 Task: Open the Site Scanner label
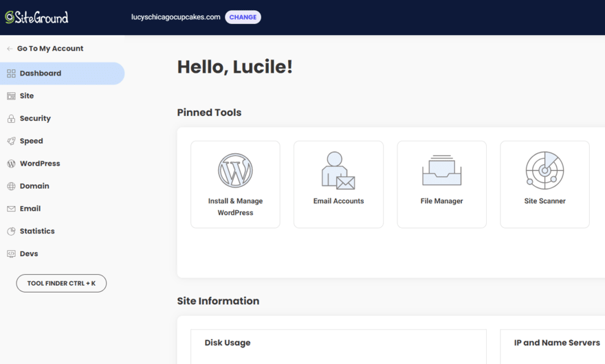pos(544,201)
